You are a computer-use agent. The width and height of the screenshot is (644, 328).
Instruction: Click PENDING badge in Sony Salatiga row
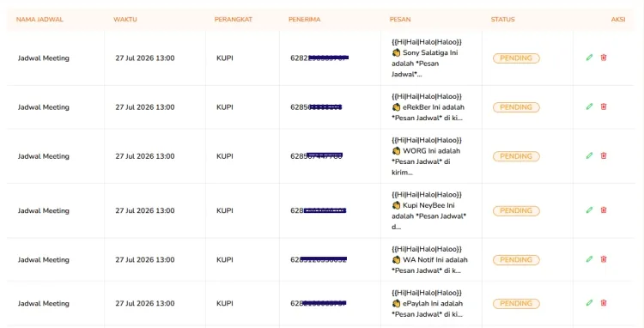[516, 58]
